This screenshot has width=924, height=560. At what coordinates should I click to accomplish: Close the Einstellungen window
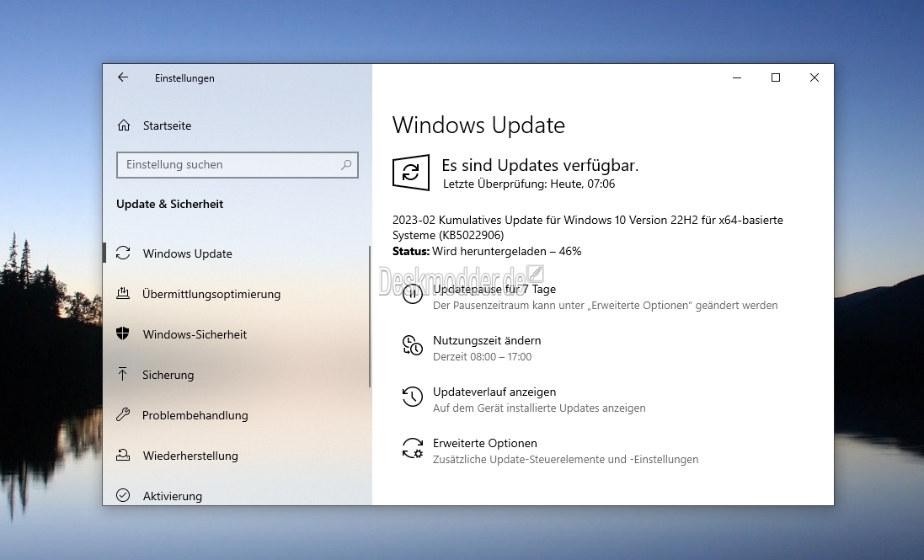[x=815, y=77]
